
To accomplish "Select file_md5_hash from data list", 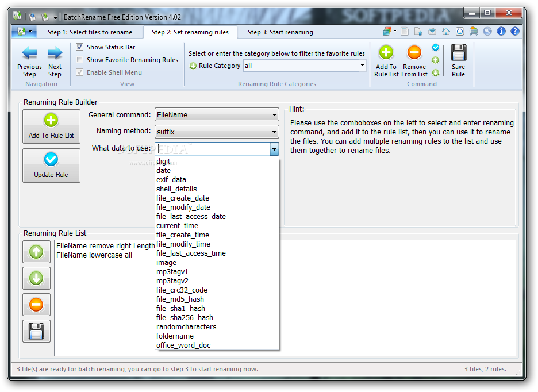I will [x=217, y=299].
